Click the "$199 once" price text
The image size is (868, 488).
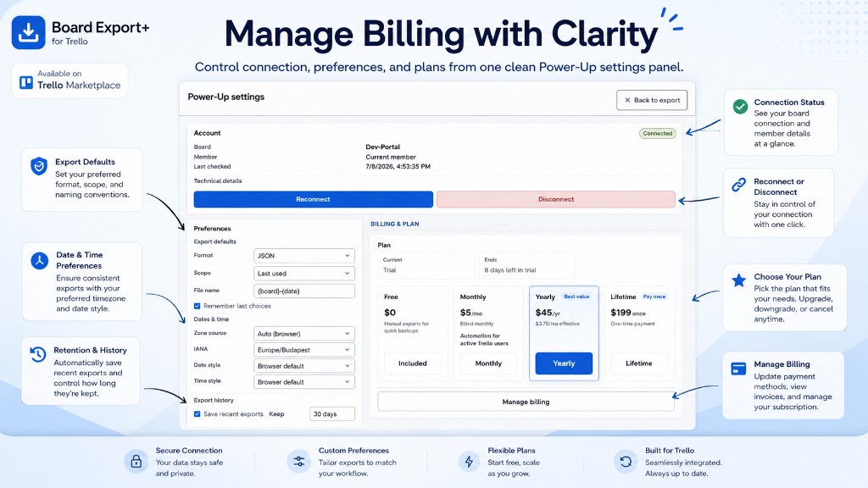(628, 313)
